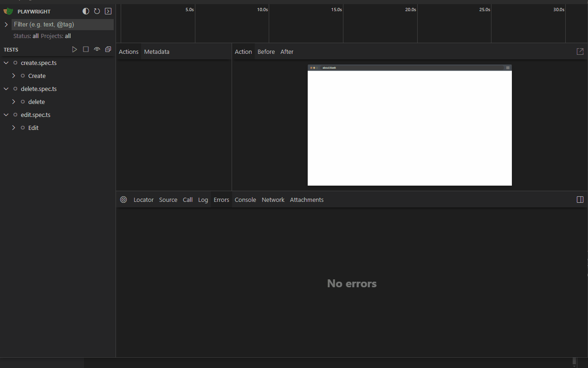Click the reload tests icon
588x368 pixels.
pyautogui.click(x=97, y=11)
